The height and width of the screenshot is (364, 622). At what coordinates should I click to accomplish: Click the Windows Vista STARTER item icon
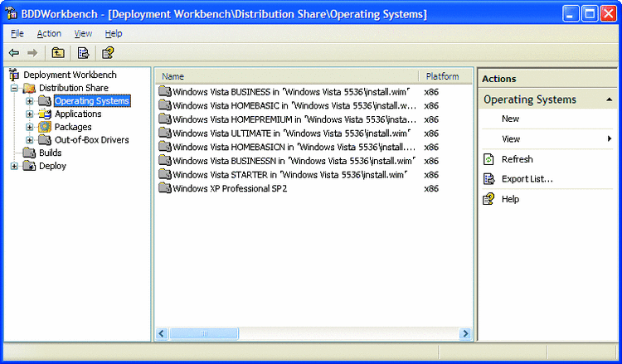tap(165, 174)
